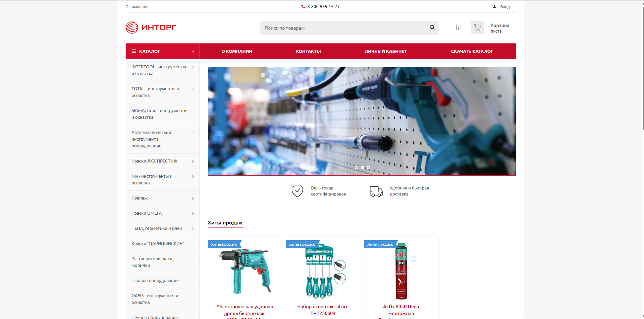Screen dimensions: 644x319
Task: Expand INTERTOOL category arrow
Action: pyautogui.click(x=193, y=67)
